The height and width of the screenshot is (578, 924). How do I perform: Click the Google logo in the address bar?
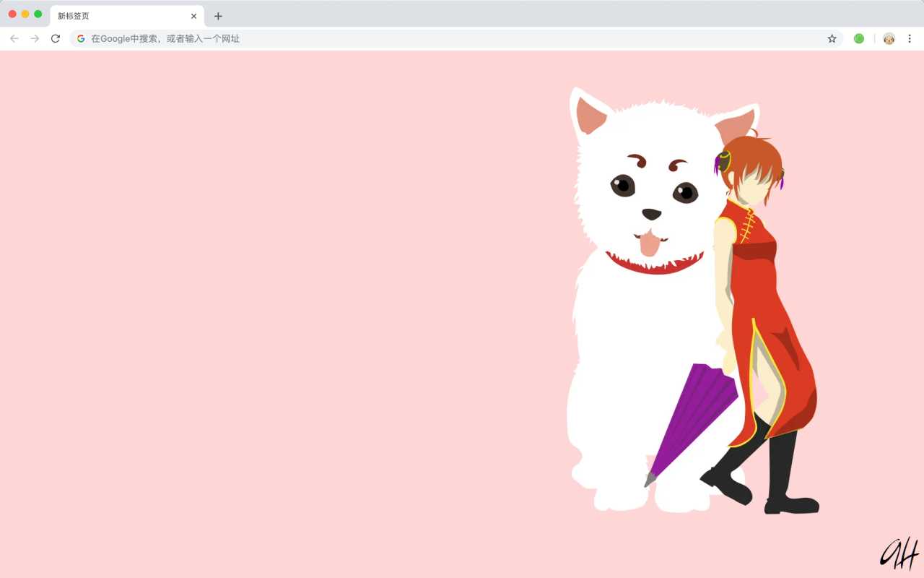pos(81,38)
